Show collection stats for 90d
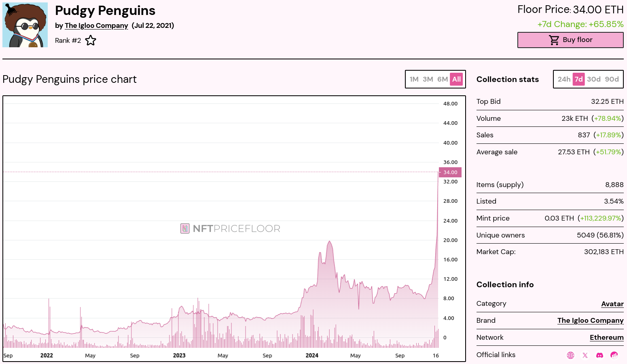The width and height of the screenshot is (627, 364). 612,79
